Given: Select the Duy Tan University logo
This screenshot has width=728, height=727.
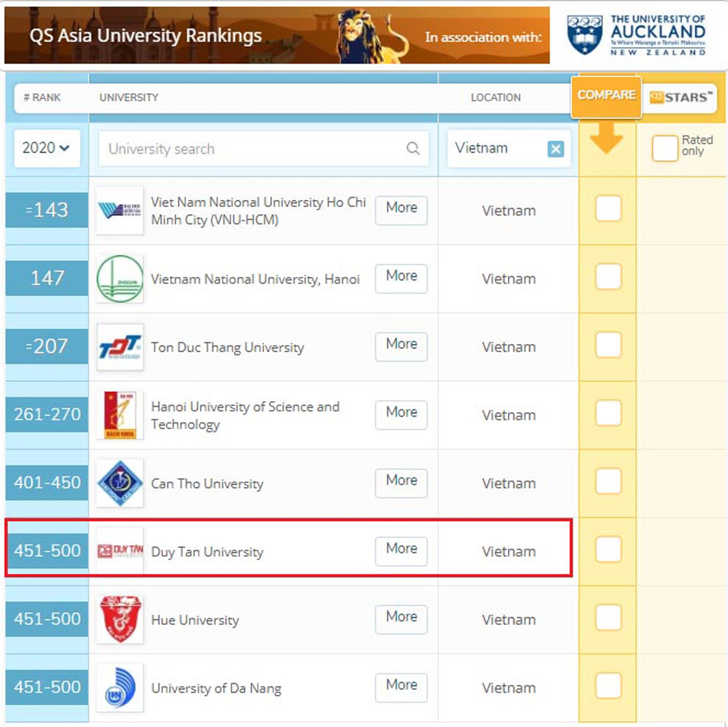Looking at the screenshot, I should [x=119, y=551].
